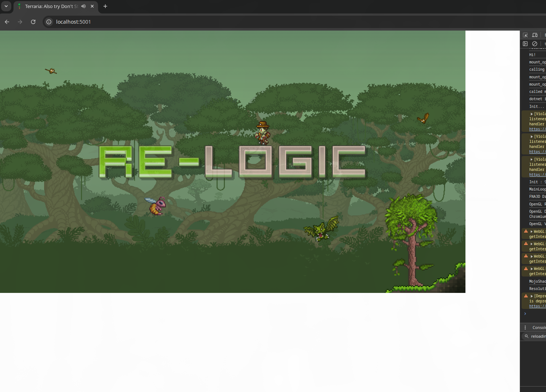Open the tab search dropdown arrow
The width and height of the screenshot is (546, 392).
(x=6, y=6)
